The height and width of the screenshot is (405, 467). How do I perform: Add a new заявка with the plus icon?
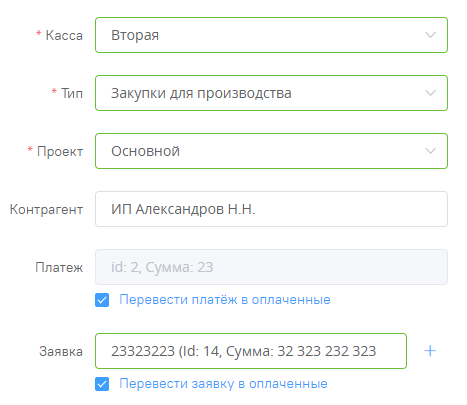[430, 351]
